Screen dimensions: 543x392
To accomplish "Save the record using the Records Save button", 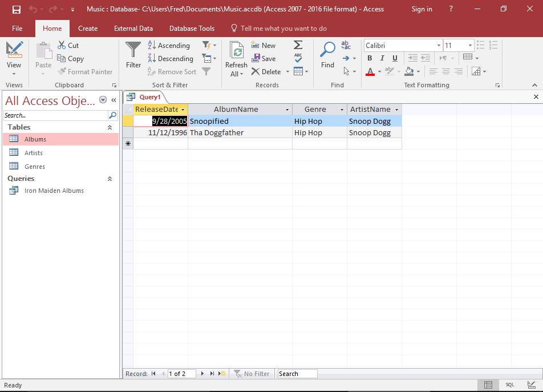I will pos(264,59).
